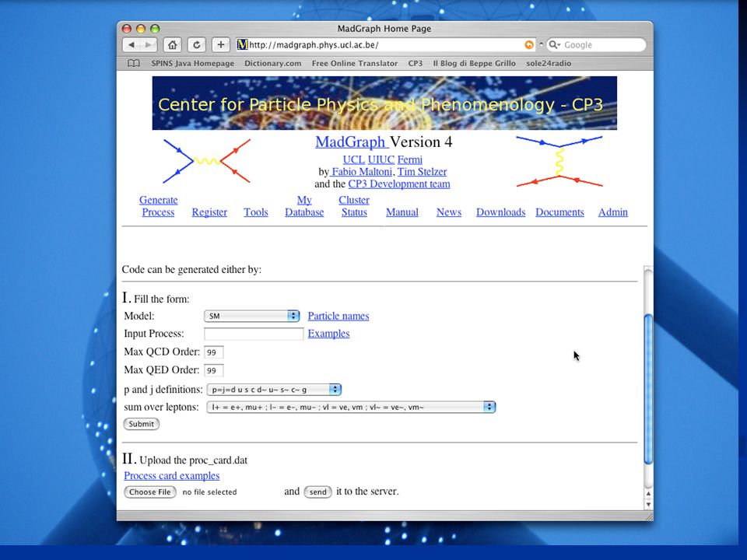This screenshot has height=560, width=747.
Task: Click the send button
Action: [x=317, y=492]
